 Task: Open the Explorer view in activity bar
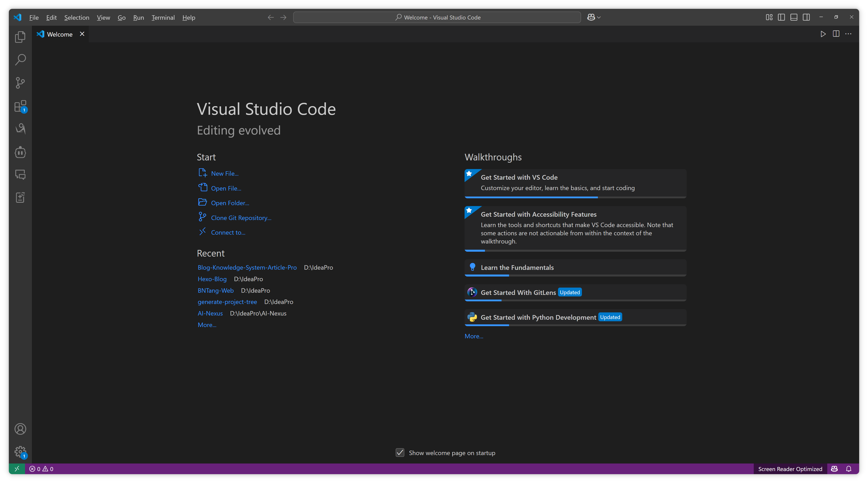pos(20,37)
